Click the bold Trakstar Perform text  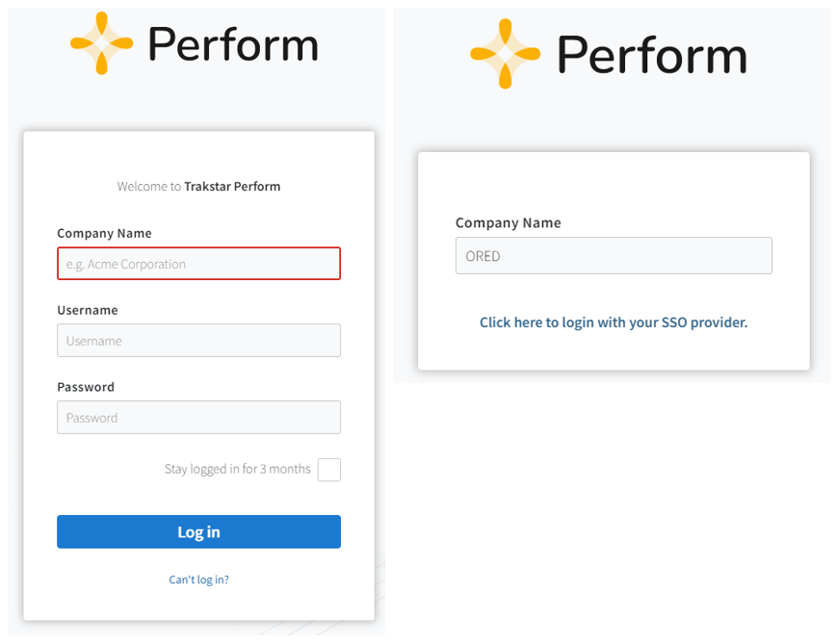pos(232,187)
